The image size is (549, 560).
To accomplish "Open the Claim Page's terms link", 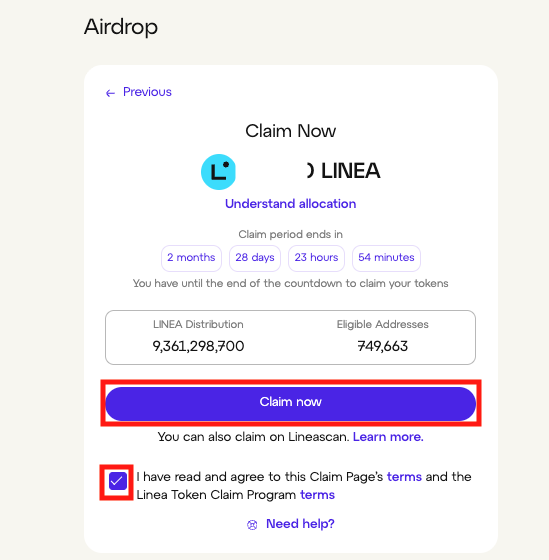I will tap(404, 477).
